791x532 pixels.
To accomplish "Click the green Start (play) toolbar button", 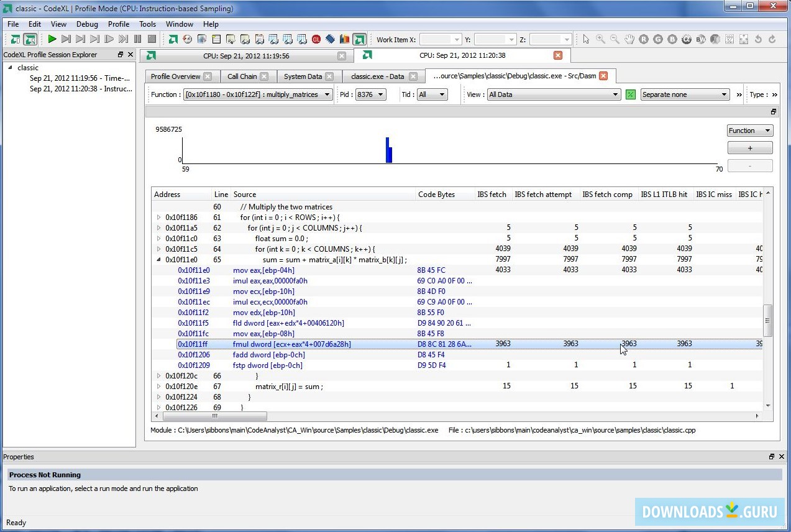I will tap(52, 39).
